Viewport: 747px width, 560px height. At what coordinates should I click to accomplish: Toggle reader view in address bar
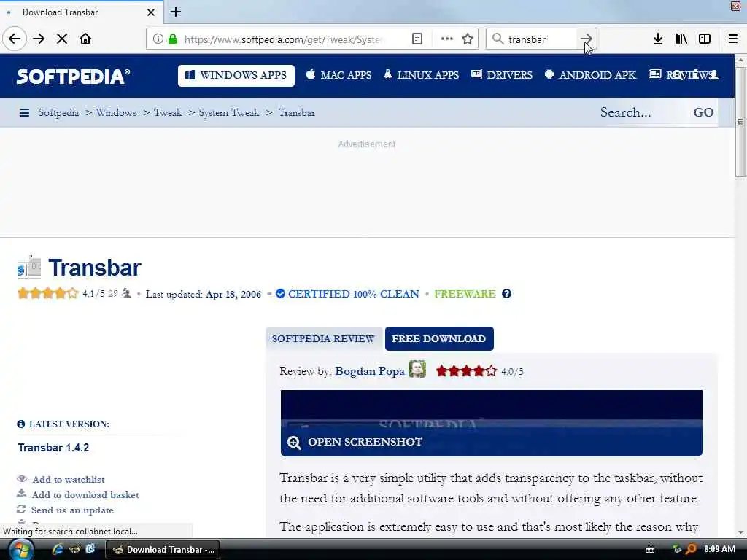[x=417, y=39]
